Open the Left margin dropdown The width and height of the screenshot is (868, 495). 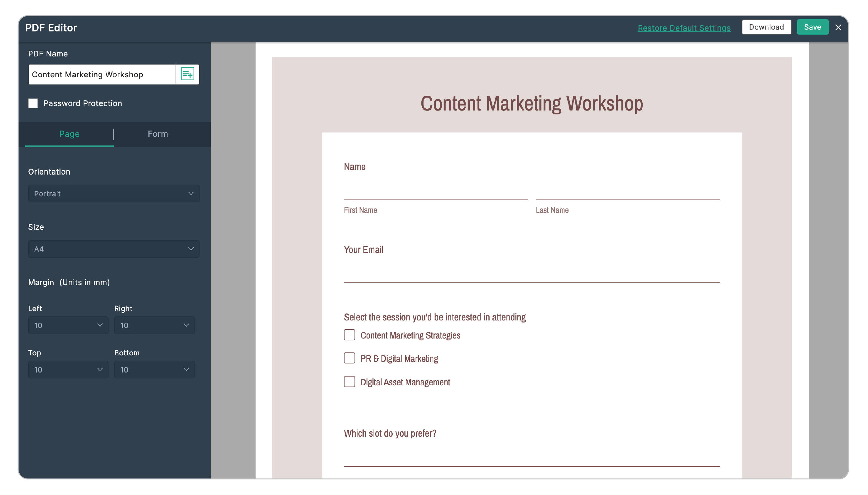(x=68, y=325)
